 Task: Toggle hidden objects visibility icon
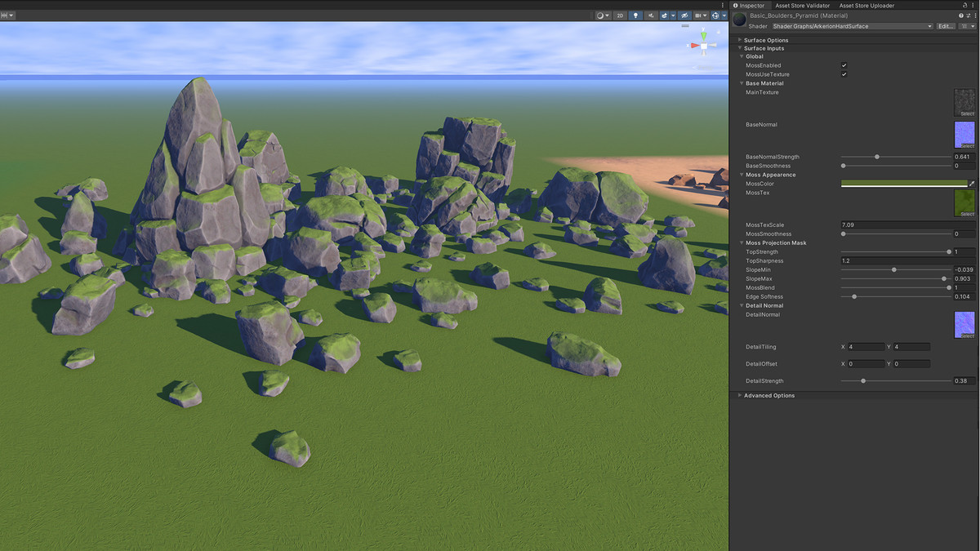684,16
